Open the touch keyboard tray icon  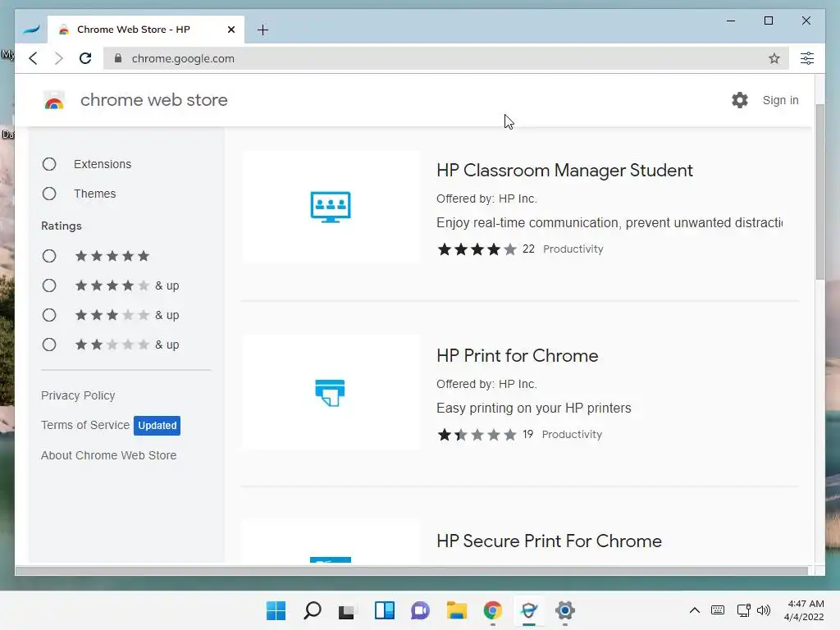(718, 610)
